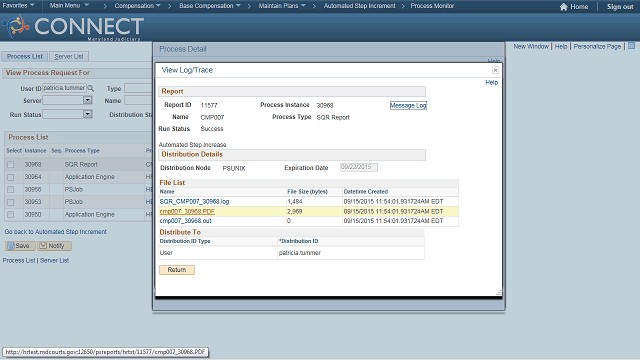
Task: Click the Home icon in top bar
Action: [x=564, y=7]
